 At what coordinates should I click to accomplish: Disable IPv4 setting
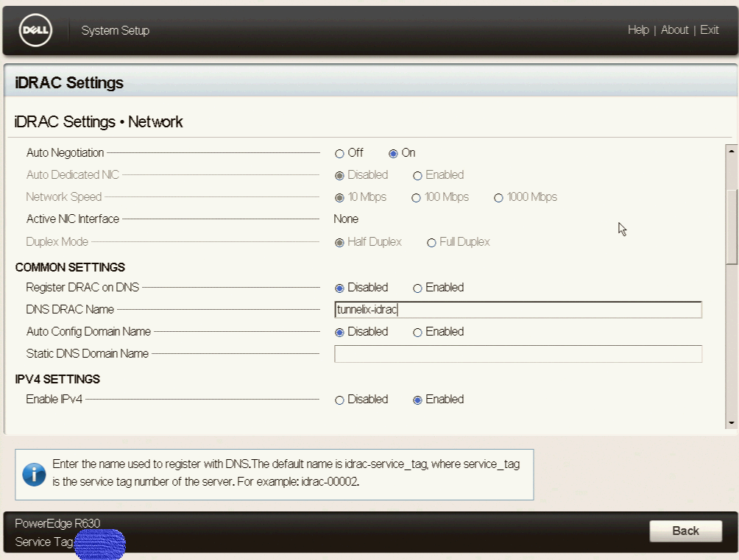tap(339, 400)
